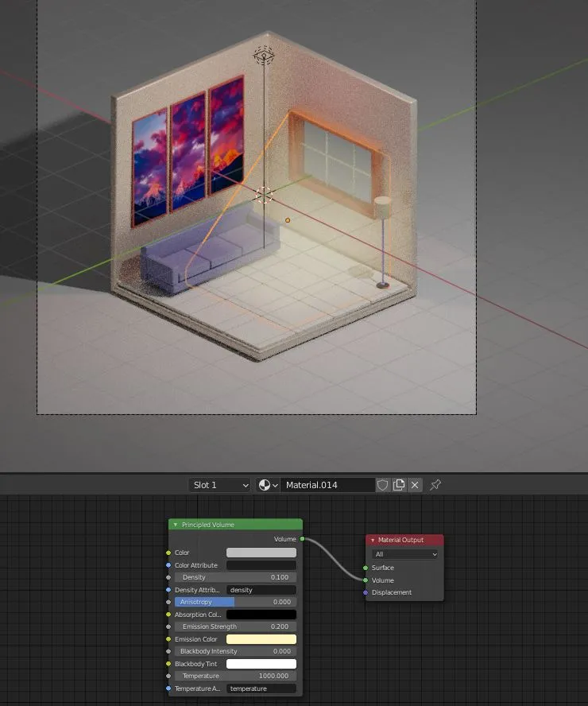Open the yellow Emission Color swatch
Viewport: 588px width, 706px height.
[261, 639]
